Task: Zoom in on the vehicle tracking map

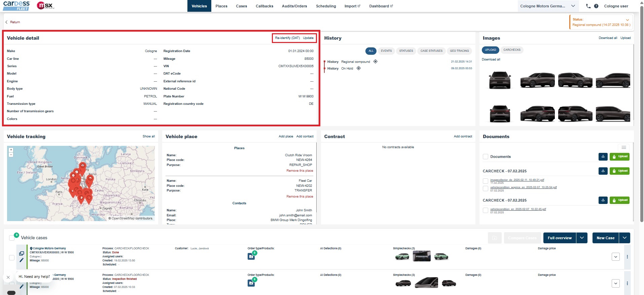Action: point(11,150)
